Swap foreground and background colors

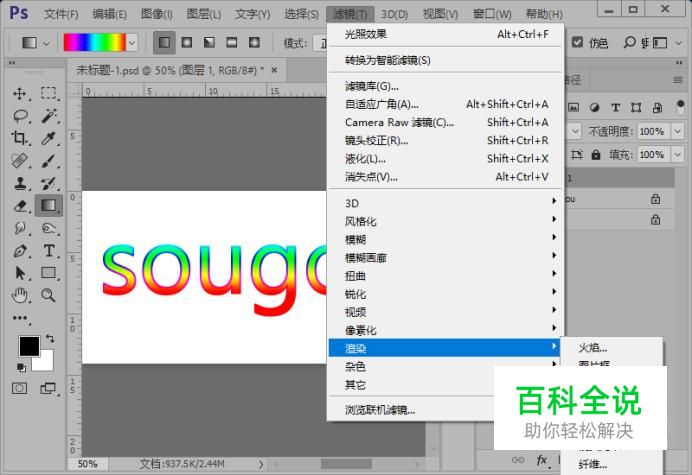(50, 339)
